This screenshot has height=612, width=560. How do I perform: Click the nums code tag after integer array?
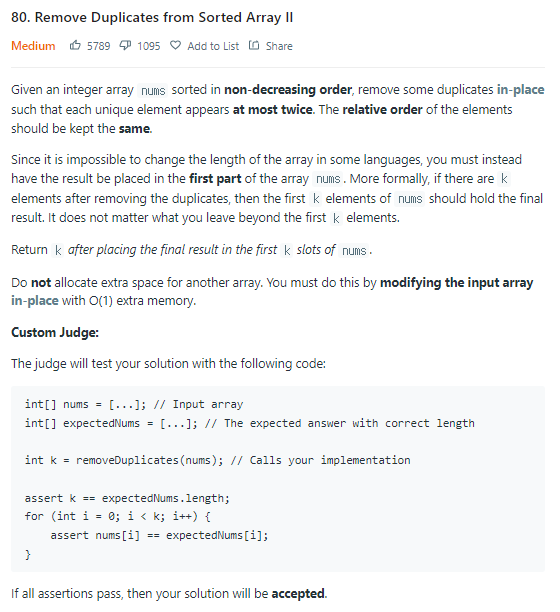click(153, 91)
